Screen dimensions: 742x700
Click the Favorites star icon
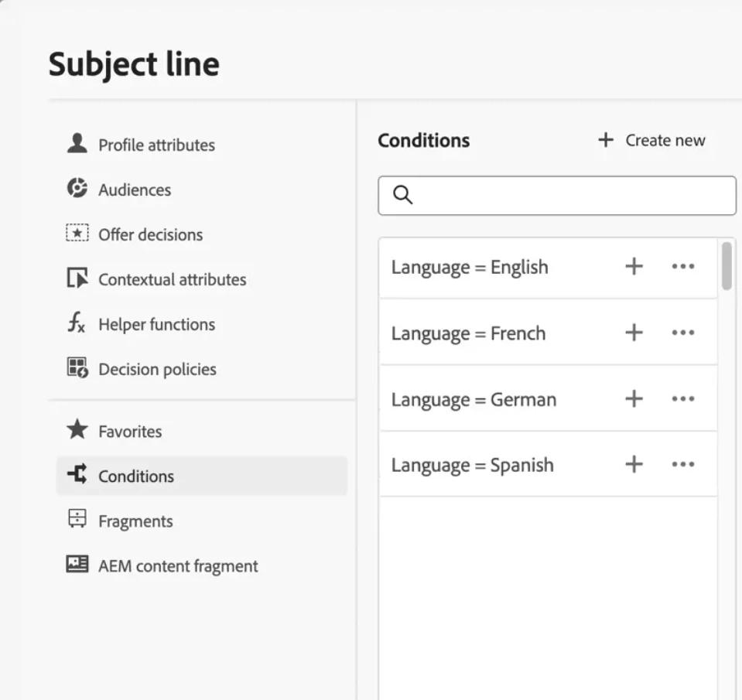click(x=77, y=430)
